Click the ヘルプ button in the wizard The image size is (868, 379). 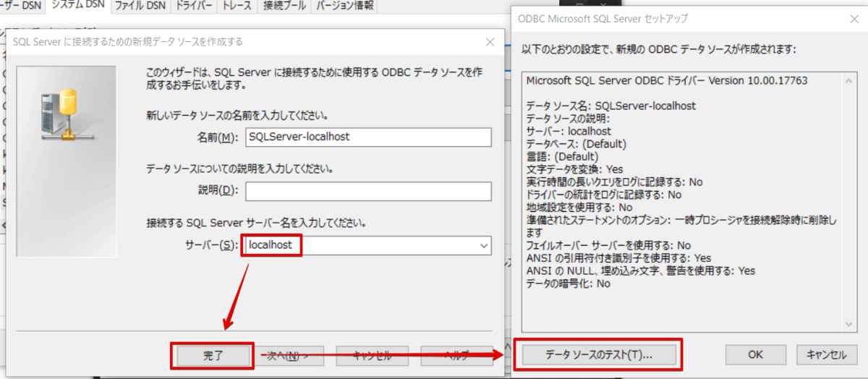point(456,355)
